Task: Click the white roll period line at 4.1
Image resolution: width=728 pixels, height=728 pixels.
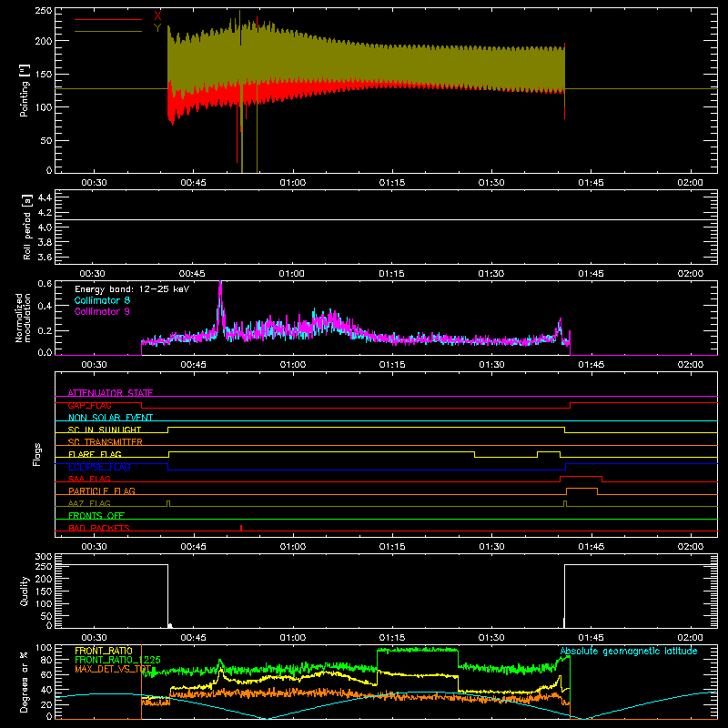Action: [386, 219]
